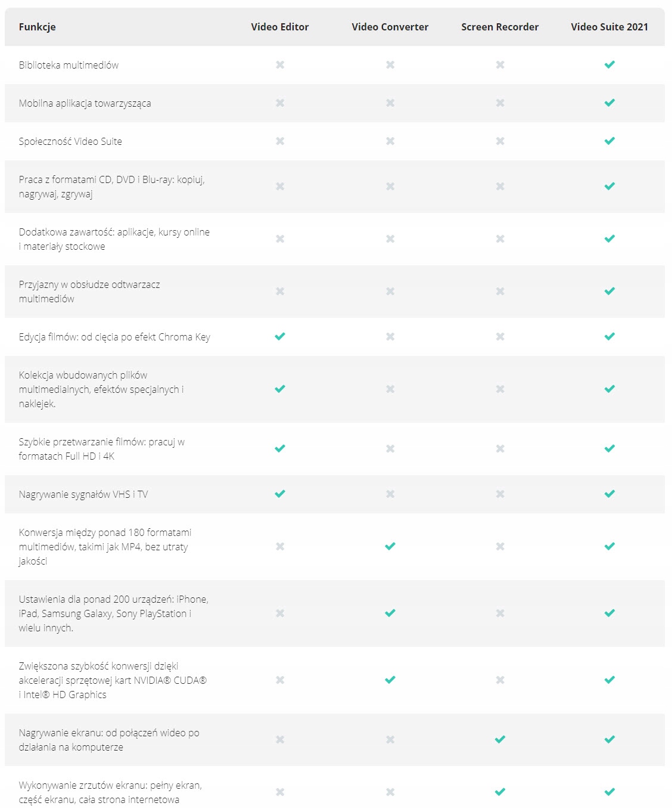The width and height of the screenshot is (672, 809).
Task: Click Video Suite 2021 checkmark for Biblioteka multimediów
Action: [x=609, y=64]
